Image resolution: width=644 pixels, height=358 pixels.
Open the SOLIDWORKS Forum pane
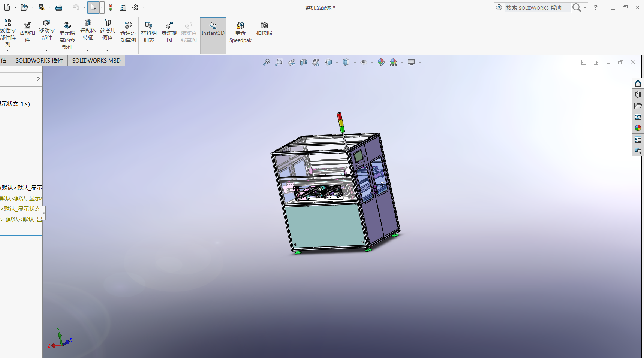tap(638, 151)
